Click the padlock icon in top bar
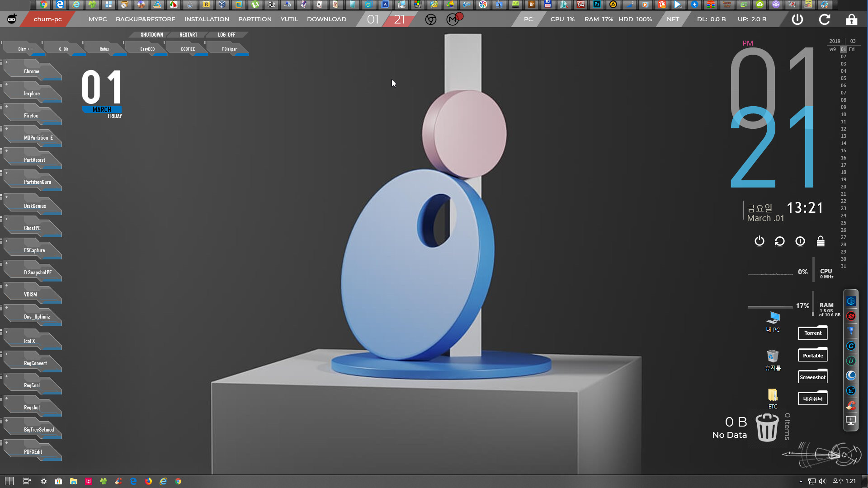Viewport: 868px width, 488px height. 851,19
